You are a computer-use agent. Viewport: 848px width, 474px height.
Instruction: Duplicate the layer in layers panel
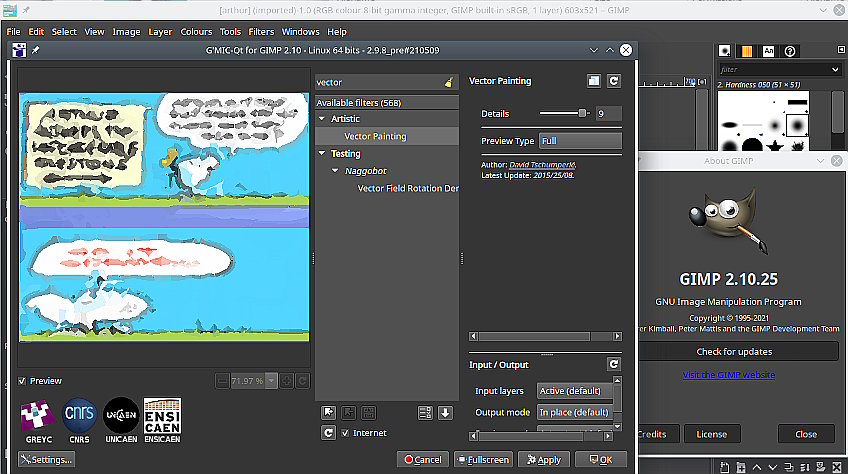(789, 467)
